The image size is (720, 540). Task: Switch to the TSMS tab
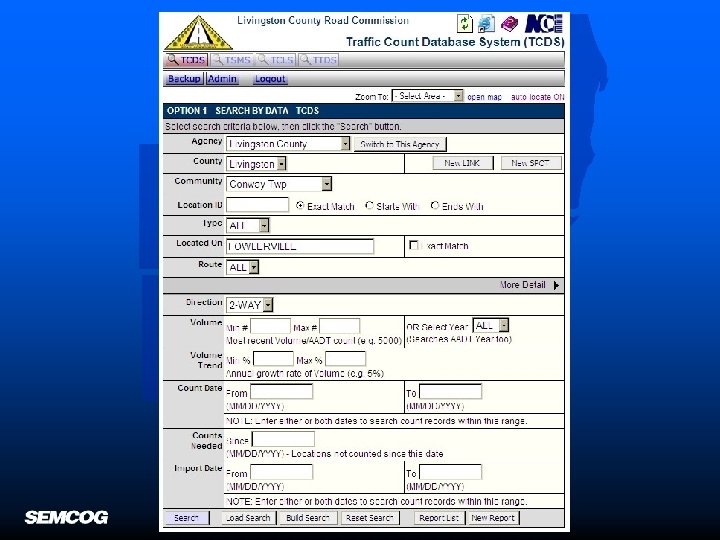point(232,60)
